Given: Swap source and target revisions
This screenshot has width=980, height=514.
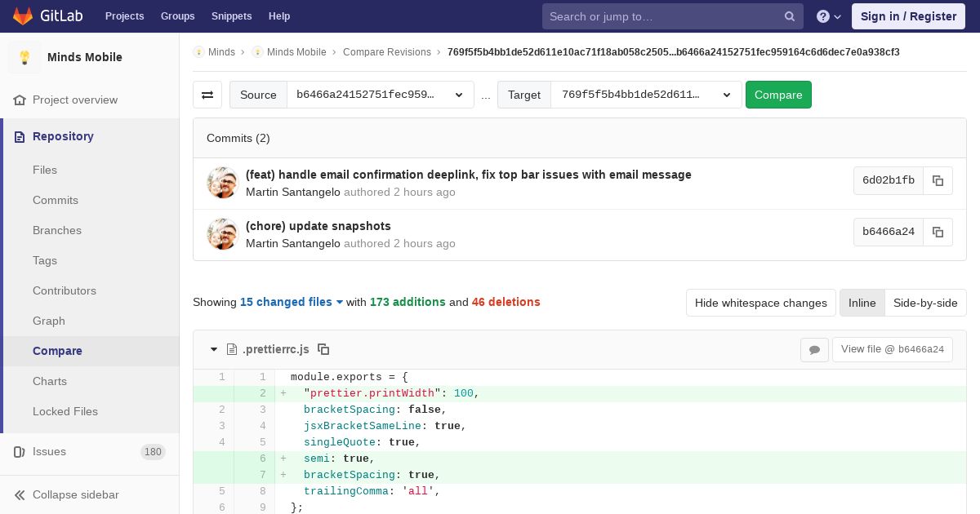Looking at the screenshot, I should (207, 95).
